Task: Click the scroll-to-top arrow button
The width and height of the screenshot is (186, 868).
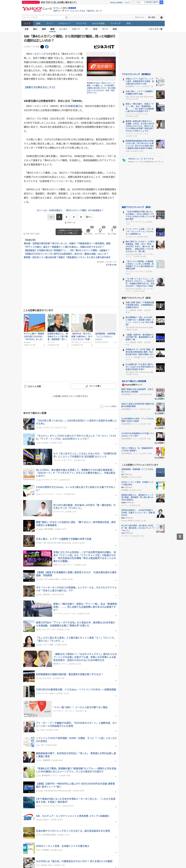Action: click(180, 536)
